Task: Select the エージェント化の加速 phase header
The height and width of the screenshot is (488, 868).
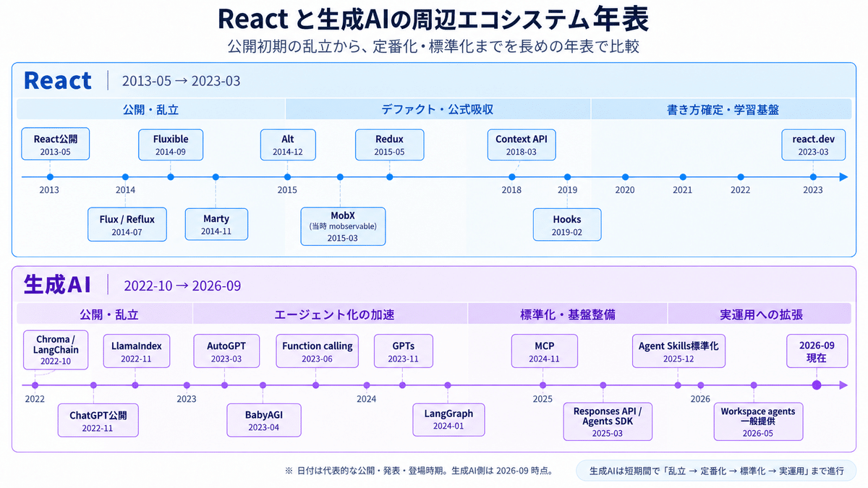Action: pyautogui.click(x=330, y=314)
